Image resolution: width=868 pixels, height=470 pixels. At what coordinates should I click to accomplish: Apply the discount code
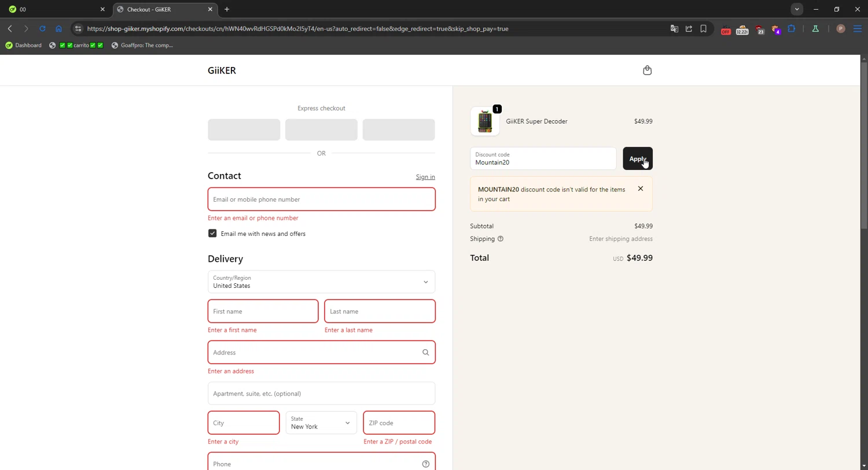(x=638, y=158)
